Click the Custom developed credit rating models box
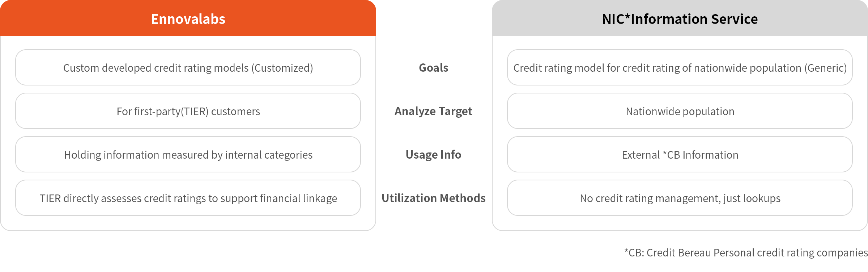868x272 pixels. [x=188, y=68]
